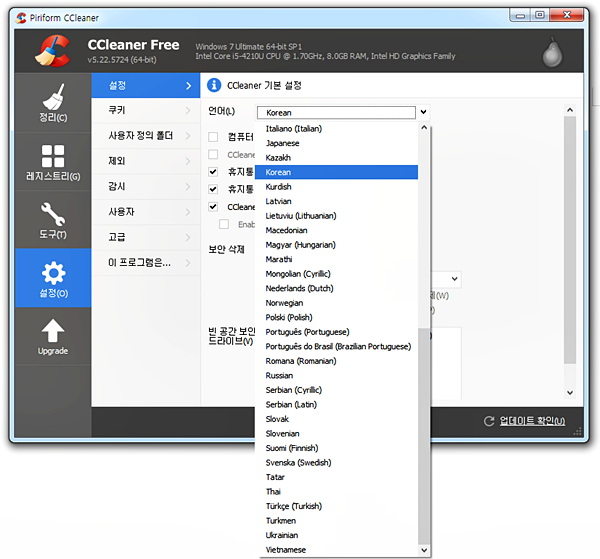Select the 고급 advanced tab
This screenshot has height=559, width=600.
click(x=146, y=237)
